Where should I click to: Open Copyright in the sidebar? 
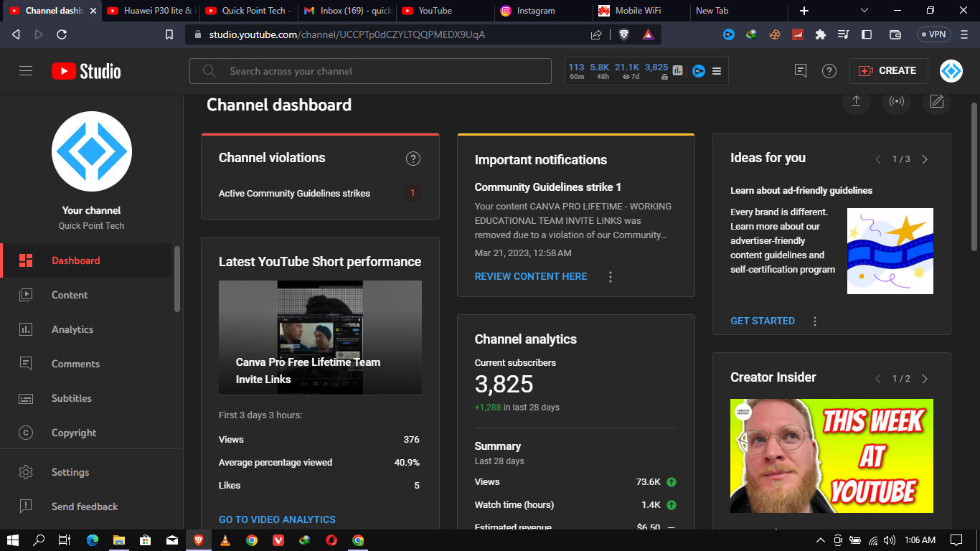point(86,433)
